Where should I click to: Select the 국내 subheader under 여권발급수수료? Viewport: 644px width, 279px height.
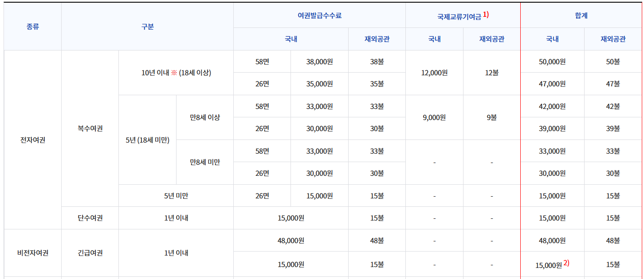[x=291, y=39]
